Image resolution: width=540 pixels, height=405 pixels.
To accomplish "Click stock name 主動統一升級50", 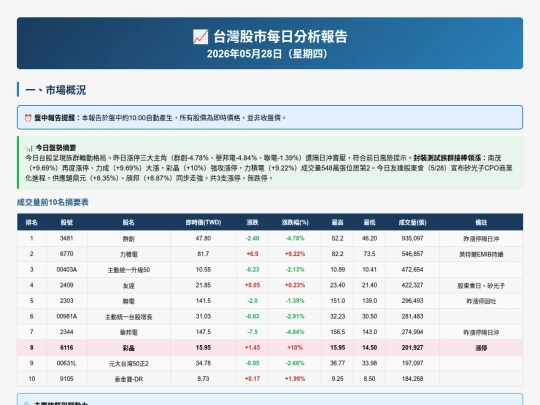I will tap(128, 270).
